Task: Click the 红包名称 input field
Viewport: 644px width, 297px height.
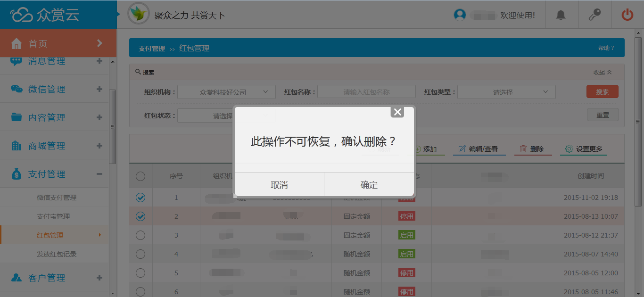Action: (x=366, y=92)
